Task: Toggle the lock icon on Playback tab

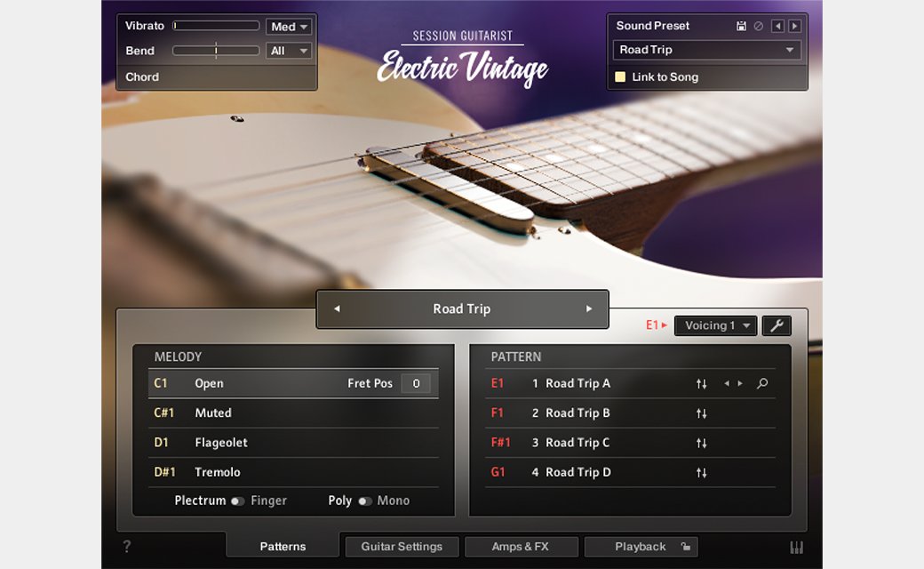Action: click(x=685, y=547)
